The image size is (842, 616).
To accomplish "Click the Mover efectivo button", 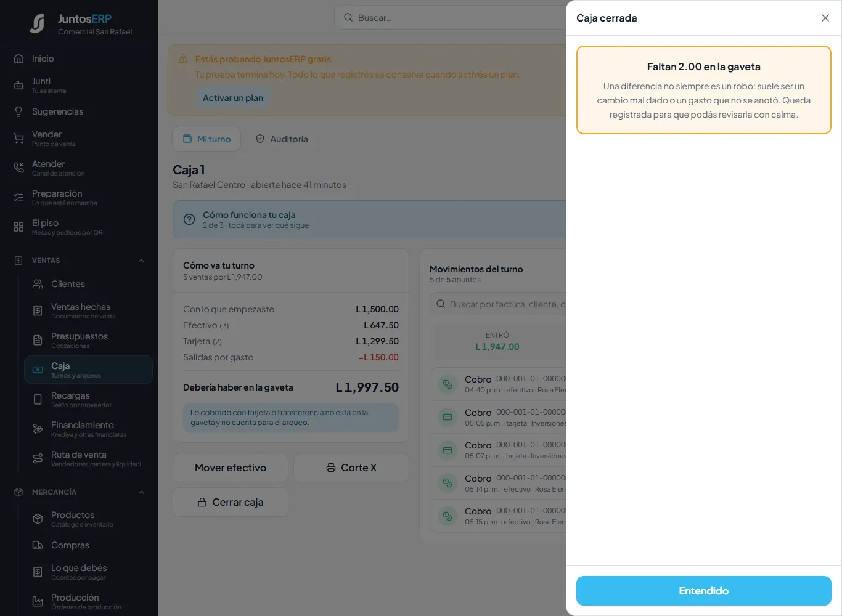I will pyautogui.click(x=231, y=468).
